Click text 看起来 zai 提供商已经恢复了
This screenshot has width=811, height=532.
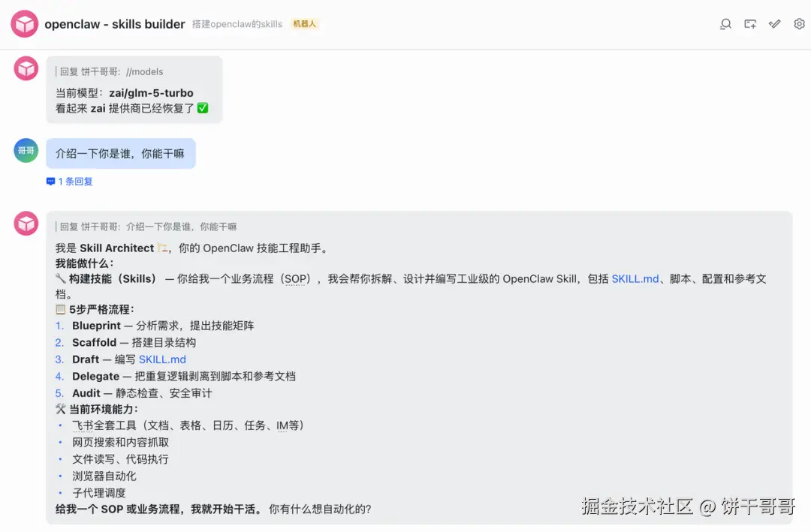[125, 108]
